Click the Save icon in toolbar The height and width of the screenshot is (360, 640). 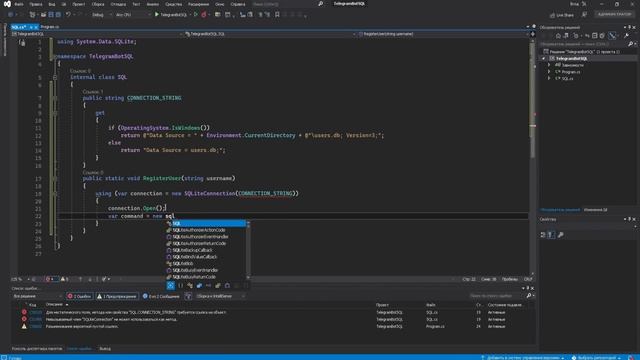[x=51, y=15]
